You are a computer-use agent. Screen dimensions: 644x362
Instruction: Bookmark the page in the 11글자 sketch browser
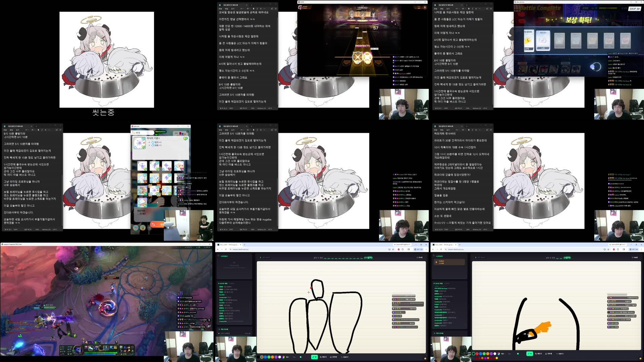pos(393,250)
